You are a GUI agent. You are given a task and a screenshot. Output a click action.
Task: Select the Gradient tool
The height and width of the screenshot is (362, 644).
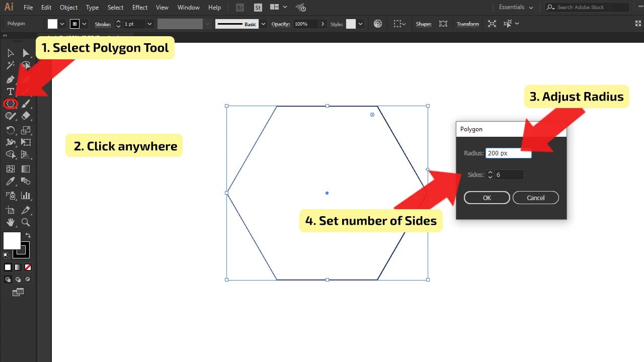click(x=26, y=169)
